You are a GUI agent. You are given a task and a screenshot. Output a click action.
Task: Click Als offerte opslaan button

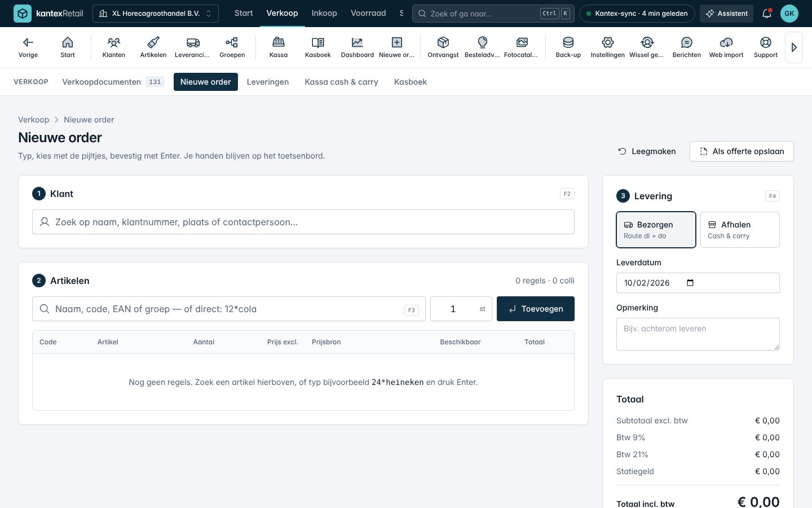point(742,151)
